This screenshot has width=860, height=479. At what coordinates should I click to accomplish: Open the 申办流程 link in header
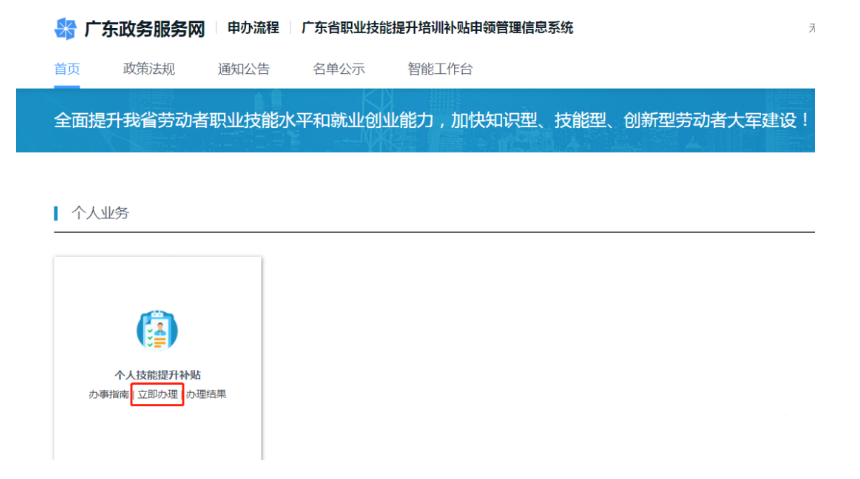251,28
